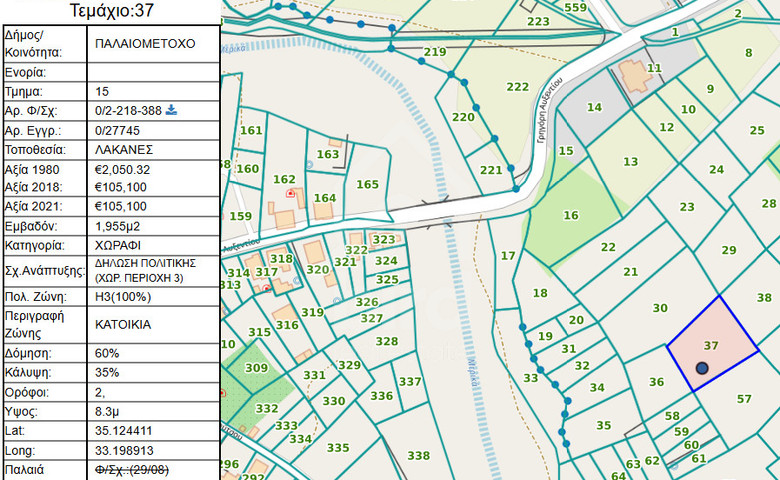Click the registration number 0/27745

117,130
